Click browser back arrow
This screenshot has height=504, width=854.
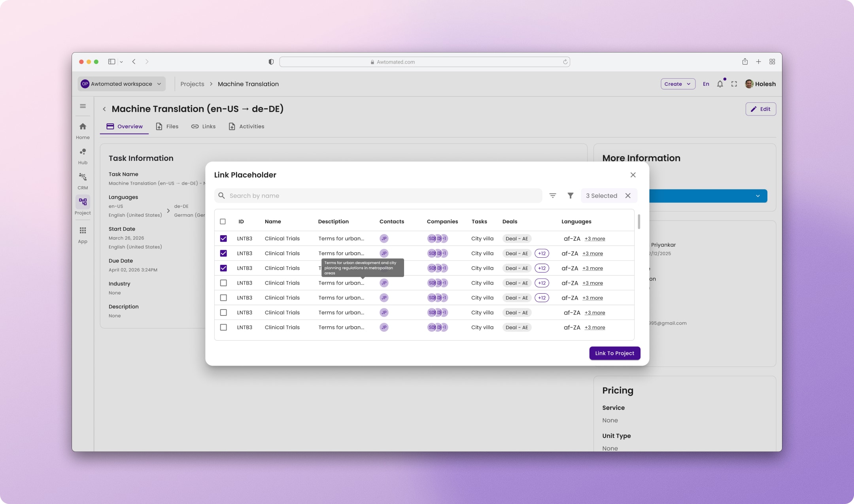pyautogui.click(x=134, y=62)
